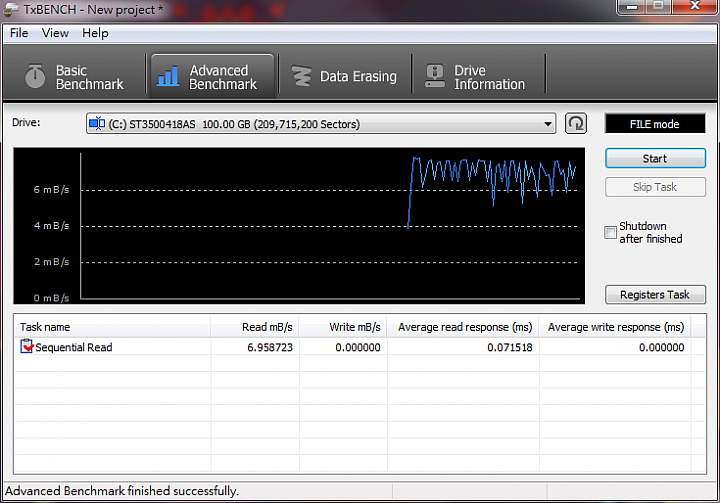
Task: Open the File menu
Action: pyautogui.click(x=19, y=33)
